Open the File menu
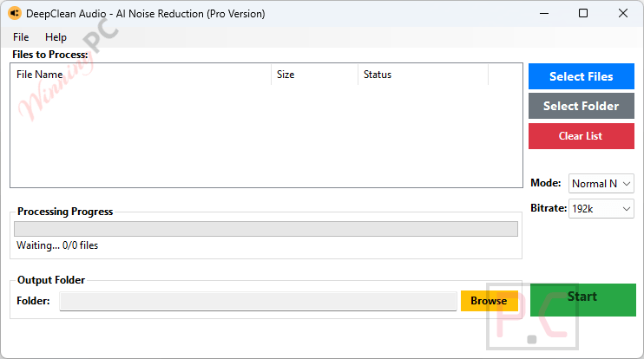 [x=21, y=37]
